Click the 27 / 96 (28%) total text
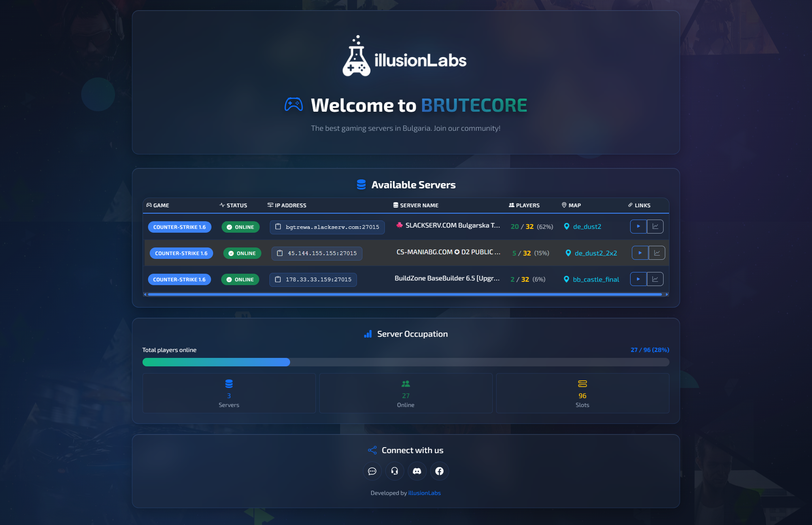 (650, 350)
